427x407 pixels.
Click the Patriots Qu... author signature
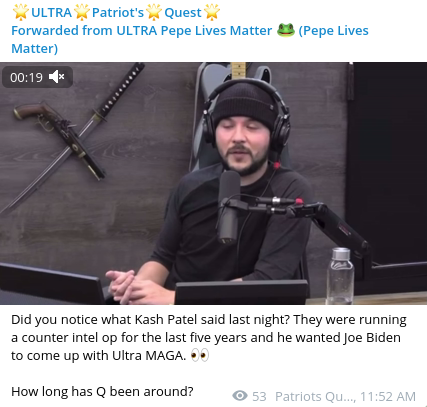click(315, 396)
